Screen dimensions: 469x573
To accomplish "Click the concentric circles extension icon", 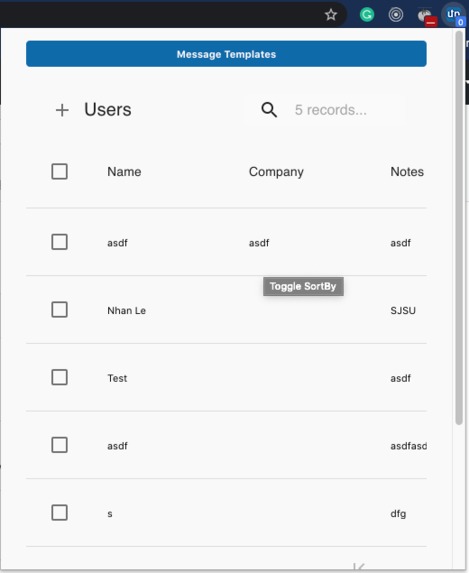I will coord(396,15).
